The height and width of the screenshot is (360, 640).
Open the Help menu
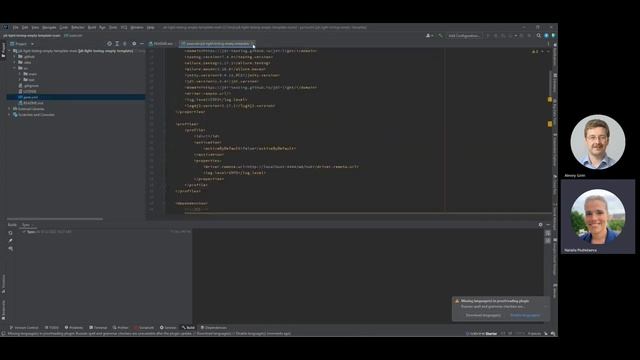tap(151, 27)
